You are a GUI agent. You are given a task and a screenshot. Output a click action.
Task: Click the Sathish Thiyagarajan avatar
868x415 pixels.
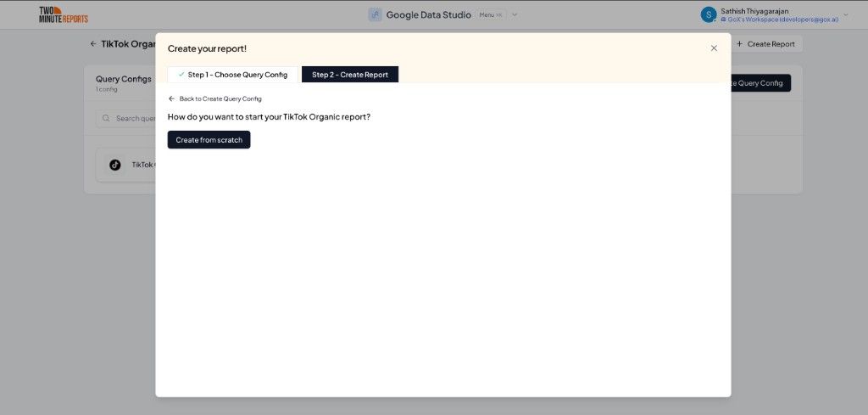[x=708, y=15]
